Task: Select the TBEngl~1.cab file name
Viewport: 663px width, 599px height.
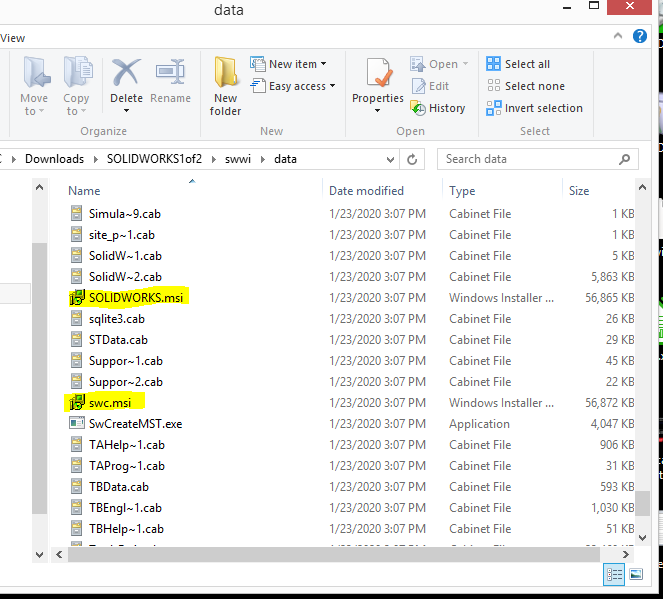Action: pyautogui.click(x=125, y=508)
